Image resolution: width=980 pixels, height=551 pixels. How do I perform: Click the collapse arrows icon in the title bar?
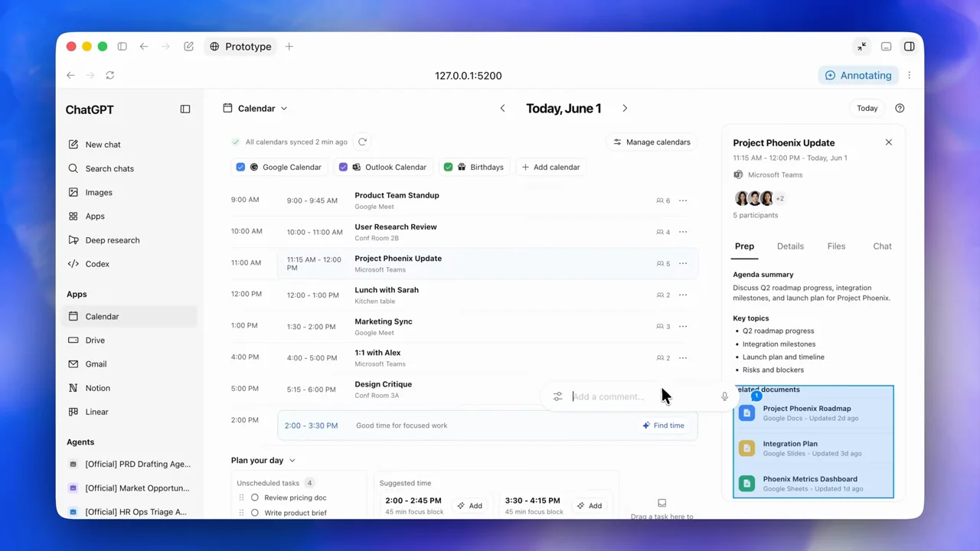(862, 47)
